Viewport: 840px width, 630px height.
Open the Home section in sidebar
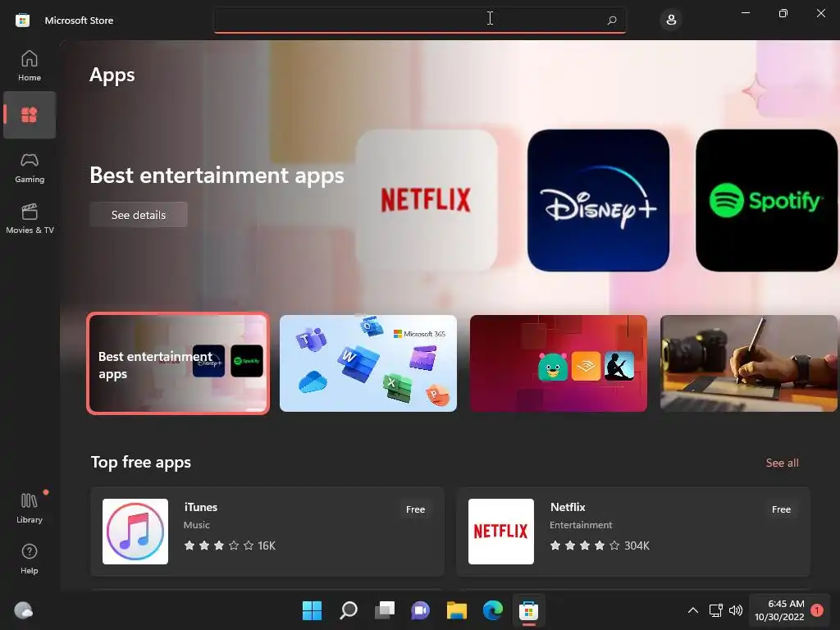click(30, 66)
